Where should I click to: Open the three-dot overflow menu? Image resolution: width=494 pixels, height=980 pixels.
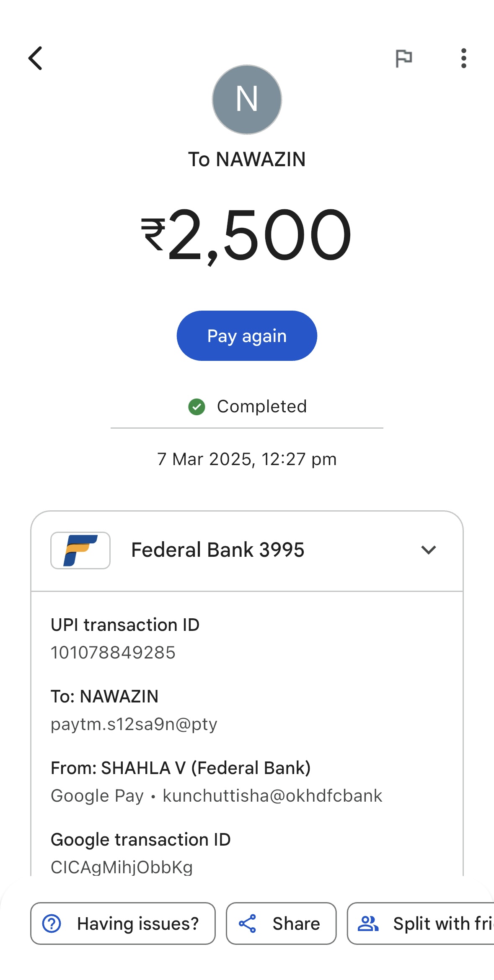463,58
